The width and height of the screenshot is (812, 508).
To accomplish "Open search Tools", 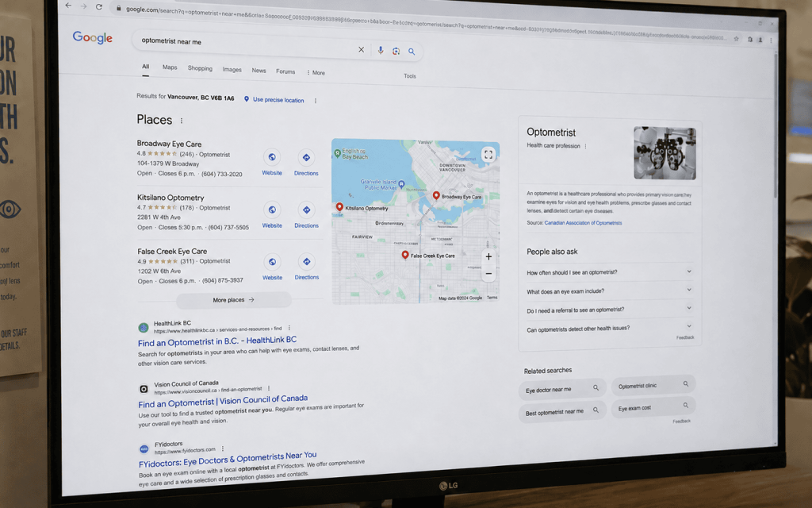I will [x=410, y=75].
